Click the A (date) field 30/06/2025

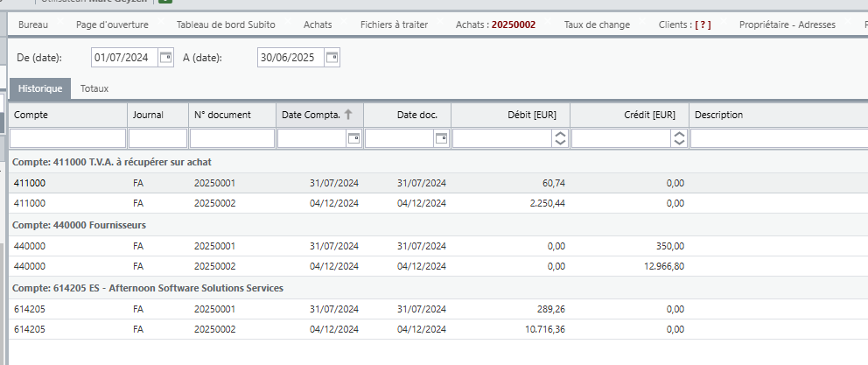[291, 58]
